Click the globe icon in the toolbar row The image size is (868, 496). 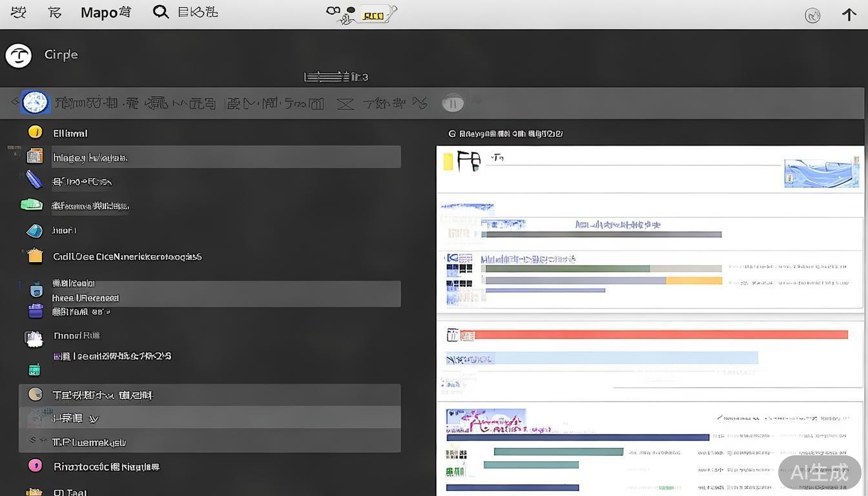pyautogui.click(x=35, y=102)
